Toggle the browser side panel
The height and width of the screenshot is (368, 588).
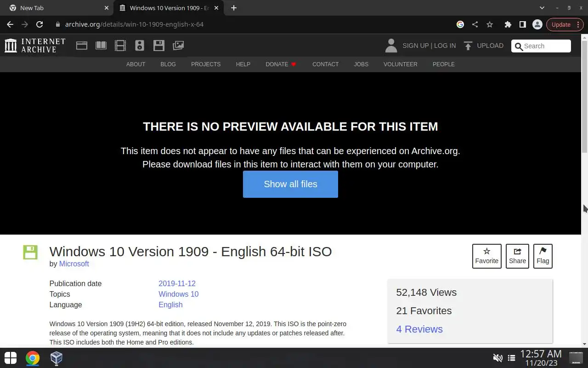coord(522,24)
